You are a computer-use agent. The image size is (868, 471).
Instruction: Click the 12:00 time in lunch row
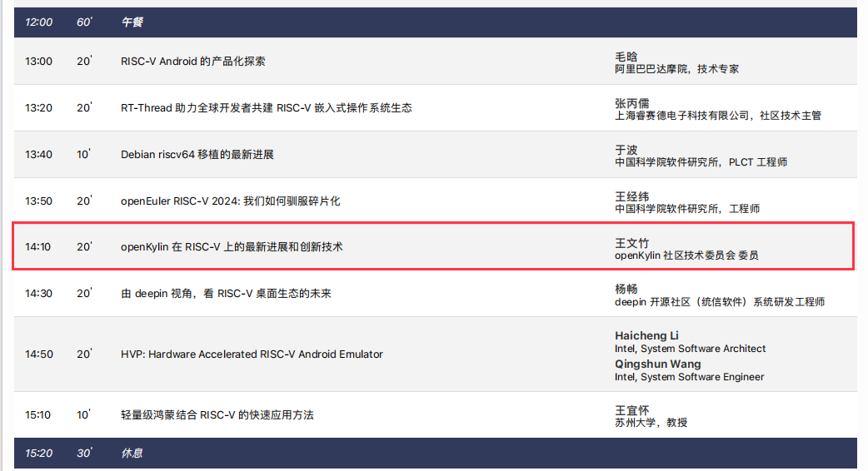tap(39, 22)
